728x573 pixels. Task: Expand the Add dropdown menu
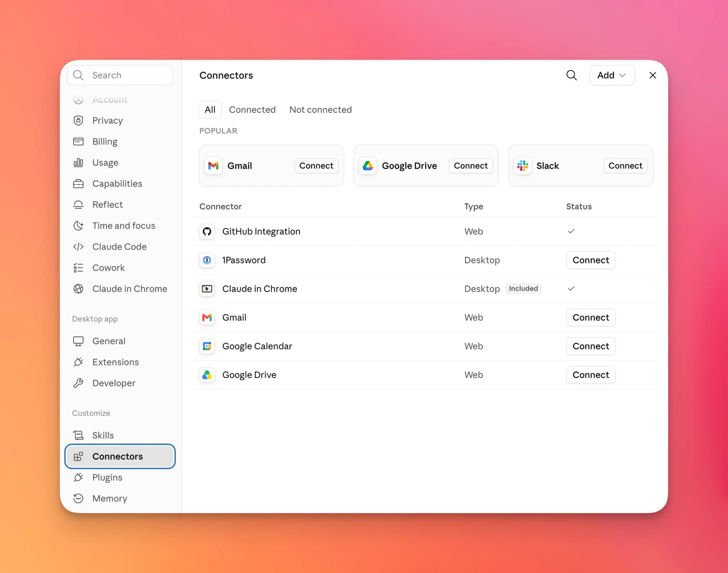[611, 75]
